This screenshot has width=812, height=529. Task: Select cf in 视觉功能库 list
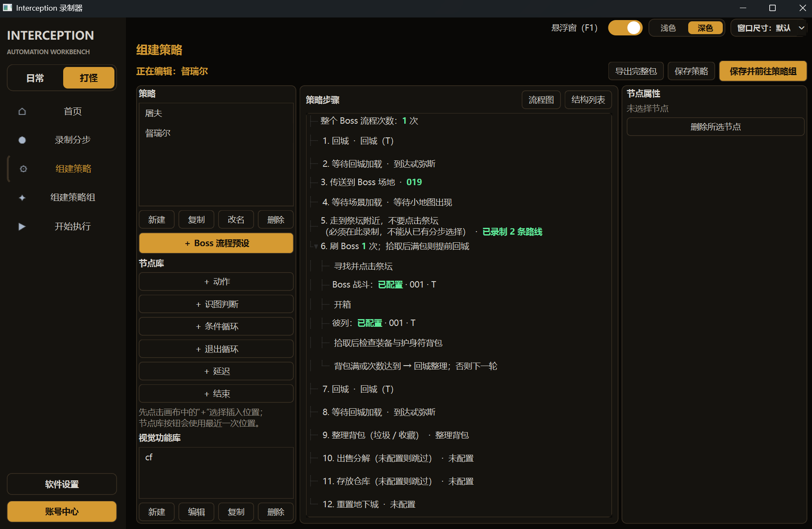(x=216, y=457)
